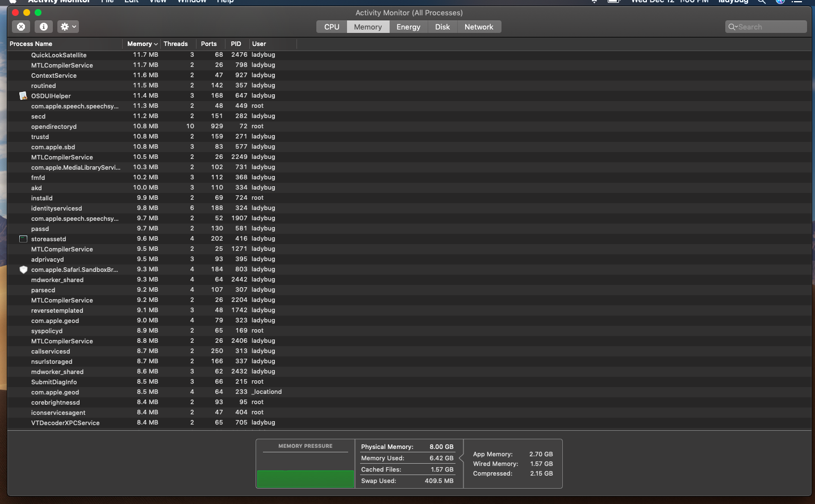Select the fmfd process
Image resolution: width=815 pixels, height=504 pixels.
point(409,178)
